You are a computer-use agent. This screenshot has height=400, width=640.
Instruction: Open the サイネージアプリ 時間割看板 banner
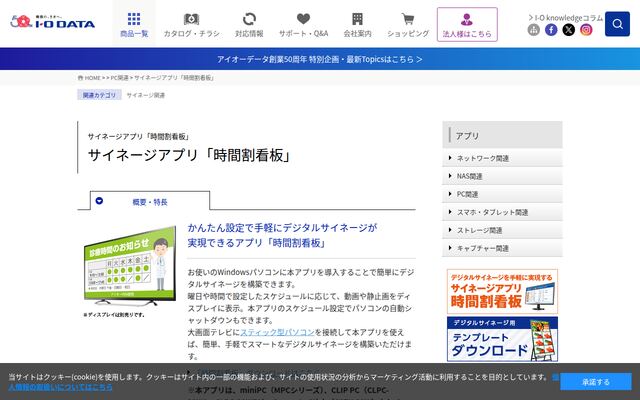[502, 291]
